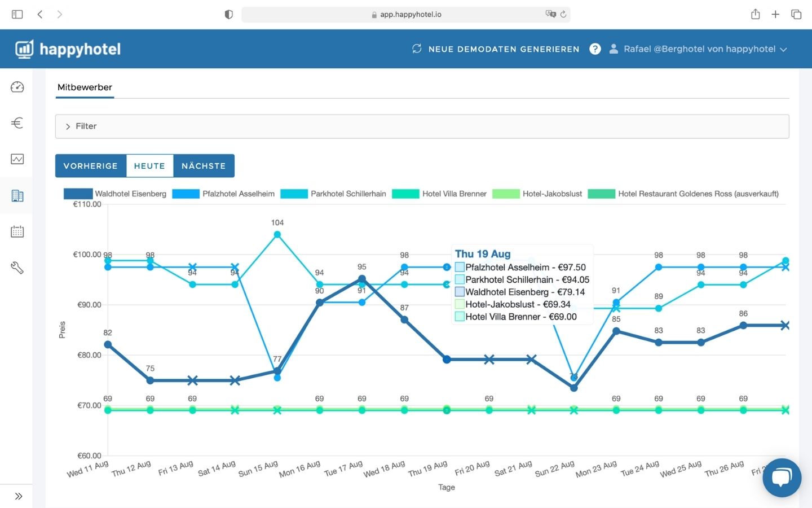Open the Euro pricing sidebar icon

click(17, 123)
